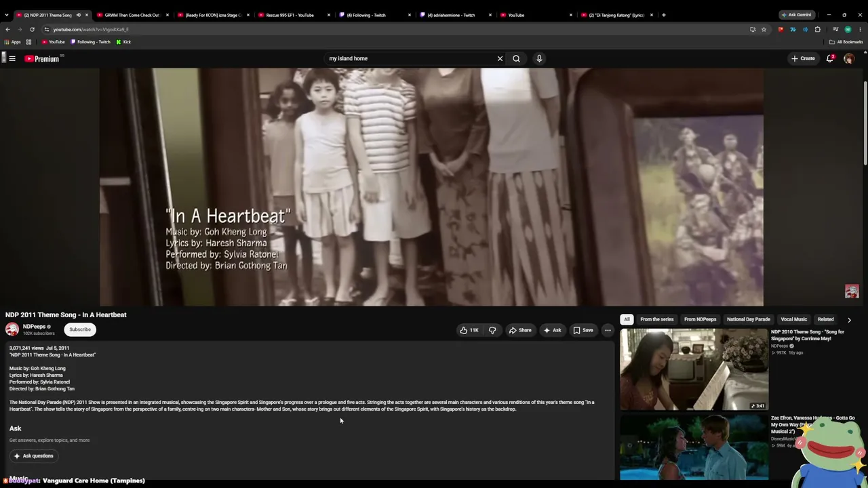Open the All Bookmarks folder
This screenshot has width=868, height=488.
(x=846, y=42)
